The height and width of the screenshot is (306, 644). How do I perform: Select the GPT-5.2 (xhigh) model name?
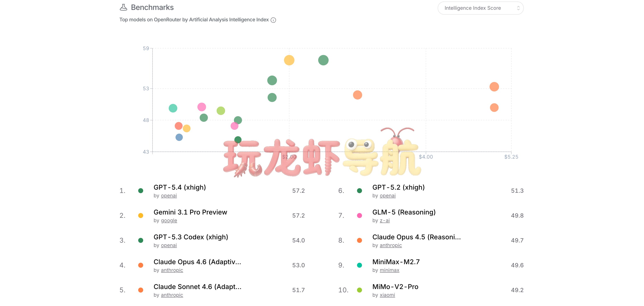pyautogui.click(x=398, y=187)
